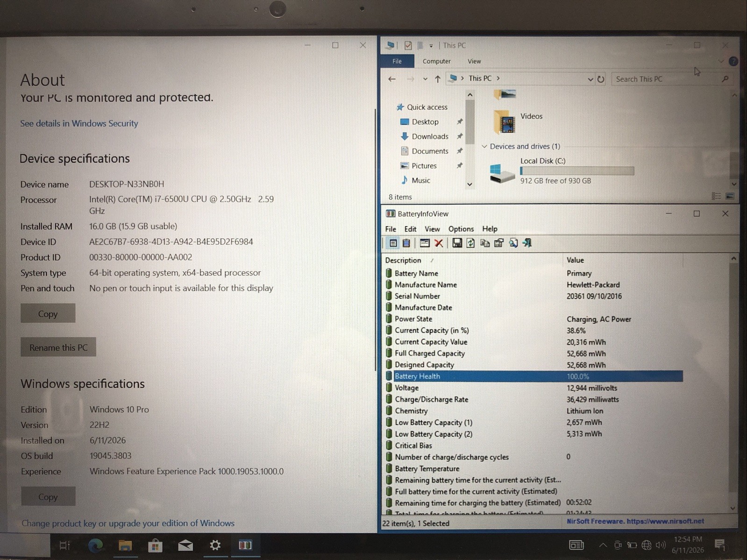
Task: Open View menu in BatteryInfoView
Action: (x=432, y=229)
